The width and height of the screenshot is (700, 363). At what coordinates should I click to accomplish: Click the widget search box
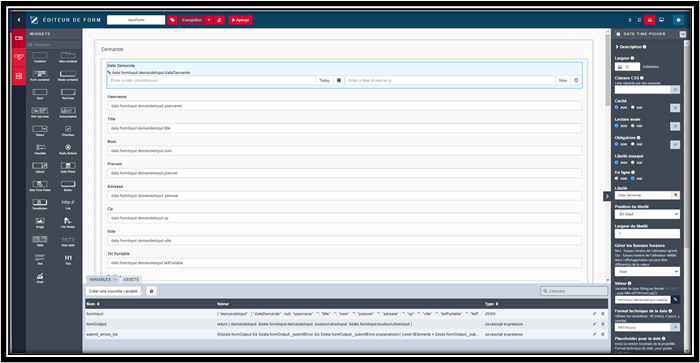(x=54, y=45)
